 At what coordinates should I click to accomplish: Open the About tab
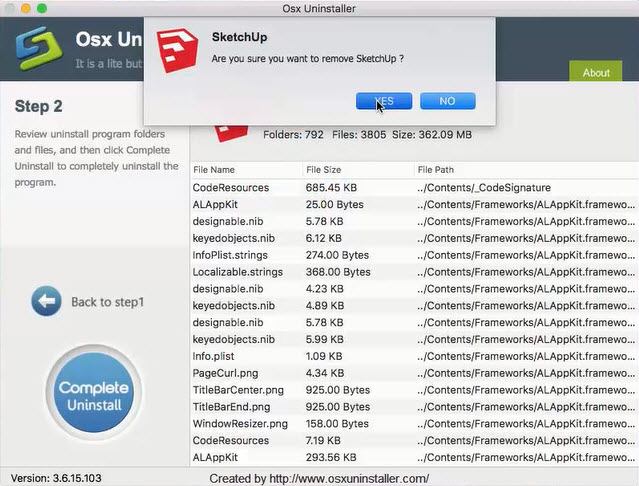[596, 72]
